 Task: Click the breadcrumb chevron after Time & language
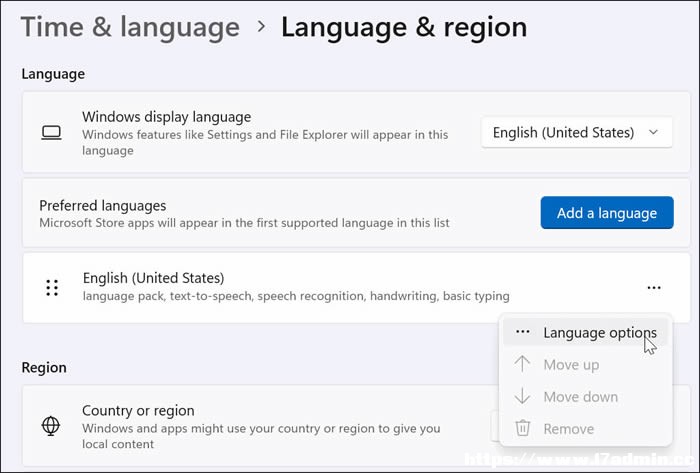262,27
